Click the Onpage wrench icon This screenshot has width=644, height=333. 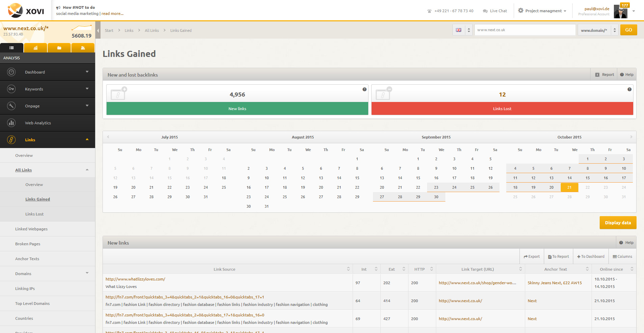point(11,106)
